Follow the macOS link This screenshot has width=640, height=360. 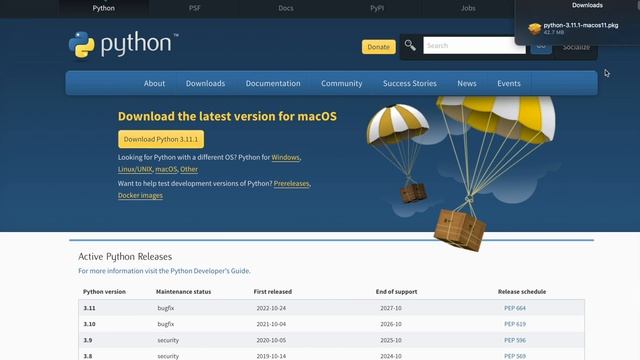(166, 169)
